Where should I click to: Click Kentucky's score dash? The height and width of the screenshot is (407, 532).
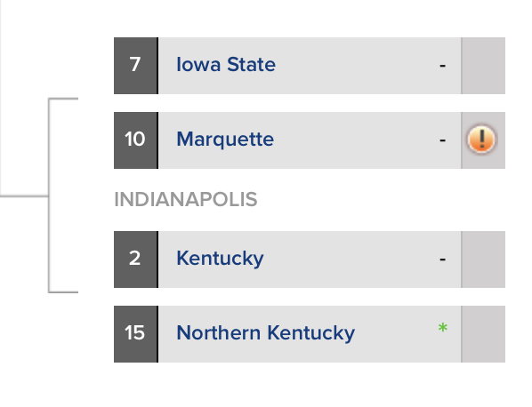[x=442, y=259]
